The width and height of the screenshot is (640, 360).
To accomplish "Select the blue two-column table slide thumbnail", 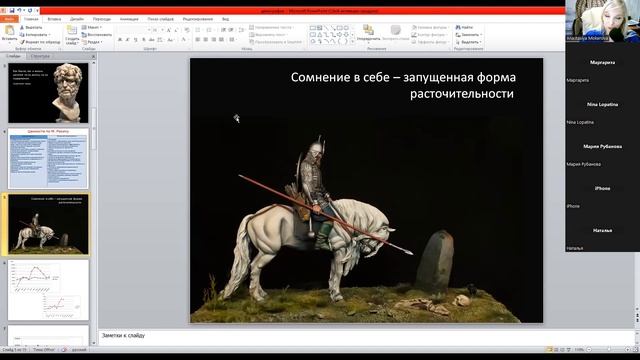I will (x=48, y=159).
